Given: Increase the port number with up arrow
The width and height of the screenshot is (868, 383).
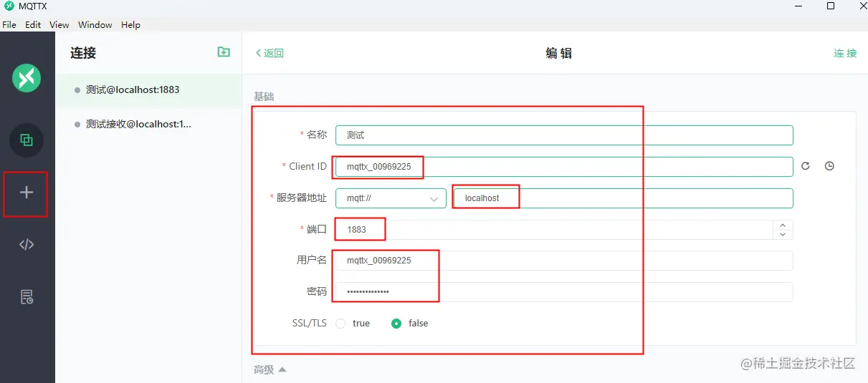Looking at the screenshot, I should (783, 225).
